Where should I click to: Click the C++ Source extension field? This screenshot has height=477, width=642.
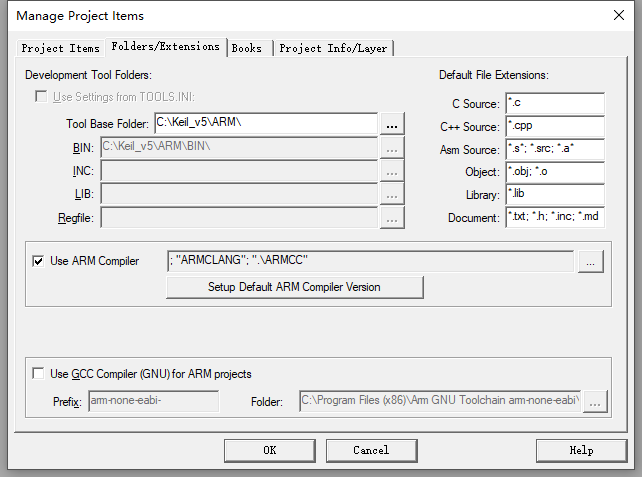point(554,126)
